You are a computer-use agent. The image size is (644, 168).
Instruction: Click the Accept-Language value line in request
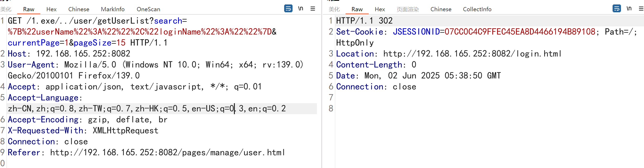147,108
